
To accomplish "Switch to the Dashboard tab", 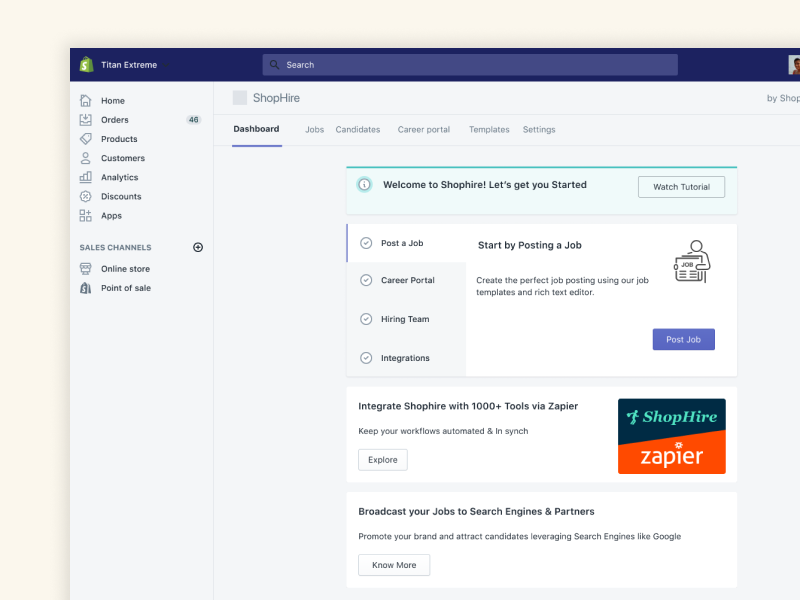I will coord(256,129).
